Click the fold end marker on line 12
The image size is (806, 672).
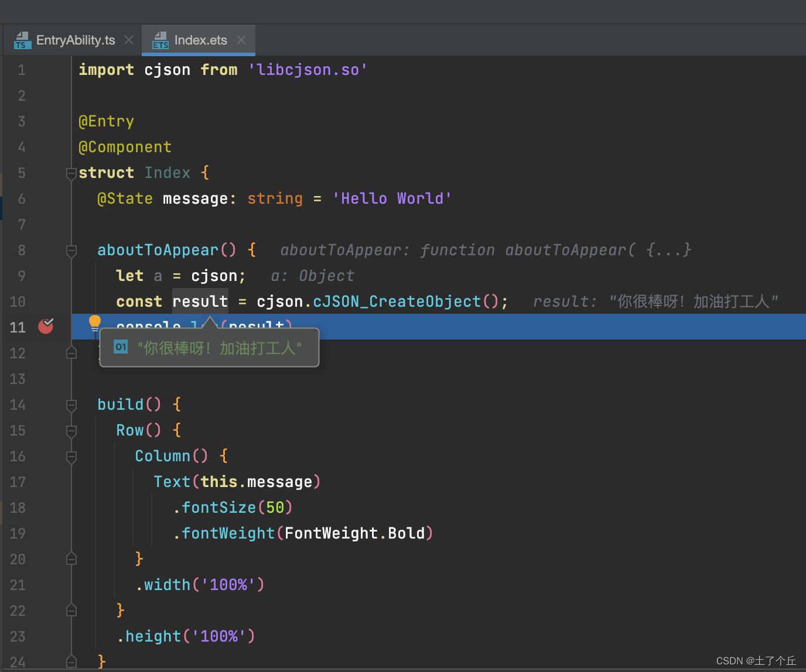click(71, 352)
